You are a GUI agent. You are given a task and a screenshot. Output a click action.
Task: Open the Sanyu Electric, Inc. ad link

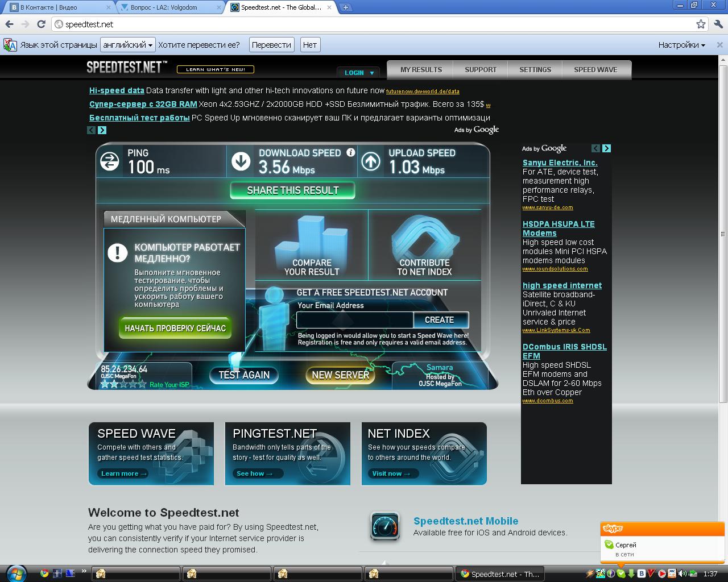point(560,163)
